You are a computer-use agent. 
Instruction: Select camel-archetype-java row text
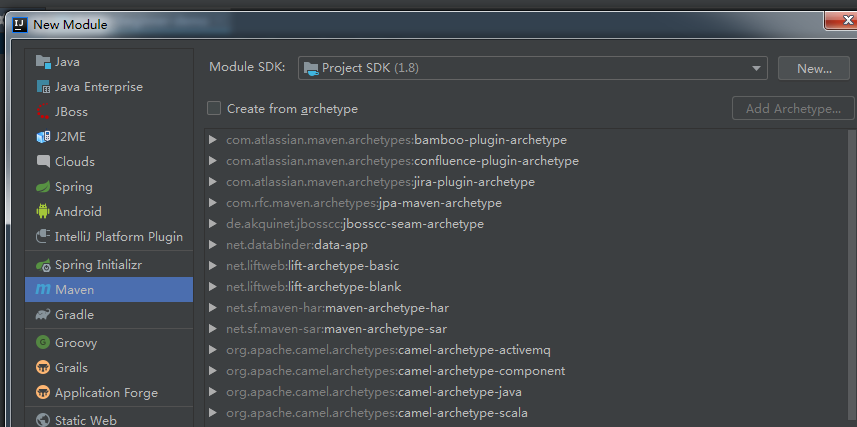point(374,392)
